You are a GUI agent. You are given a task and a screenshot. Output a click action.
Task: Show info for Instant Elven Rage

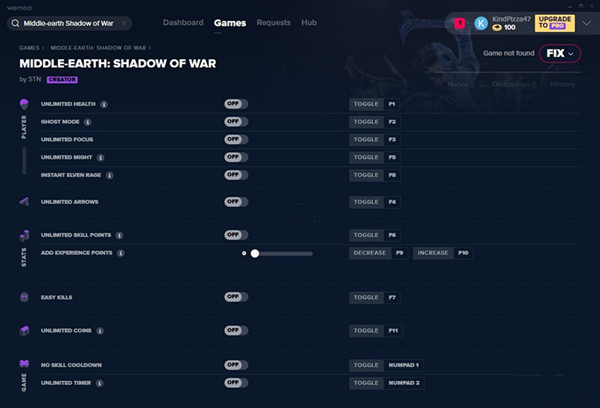109,175
